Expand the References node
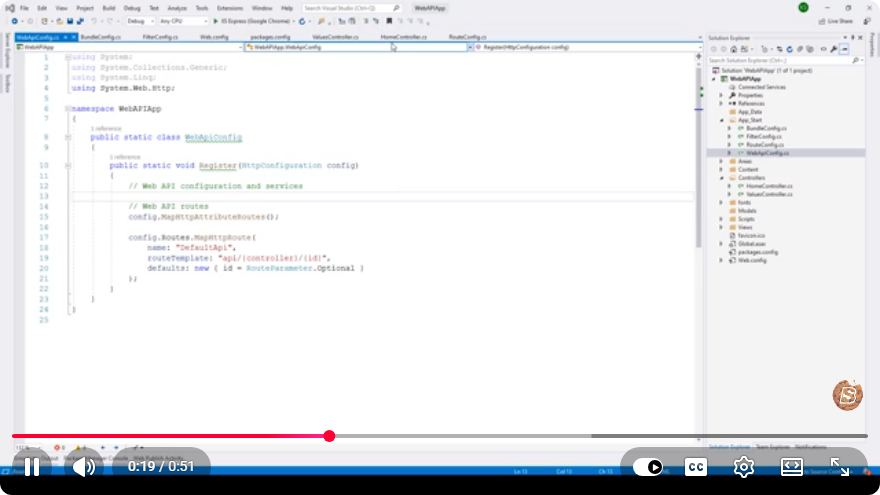Viewport: 880px width, 495px height. [722, 104]
